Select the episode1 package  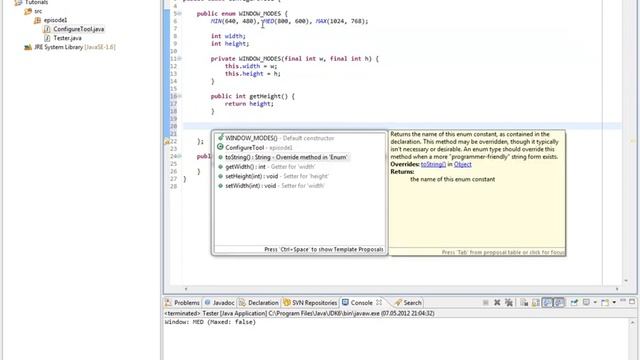click(x=55, y=20)
